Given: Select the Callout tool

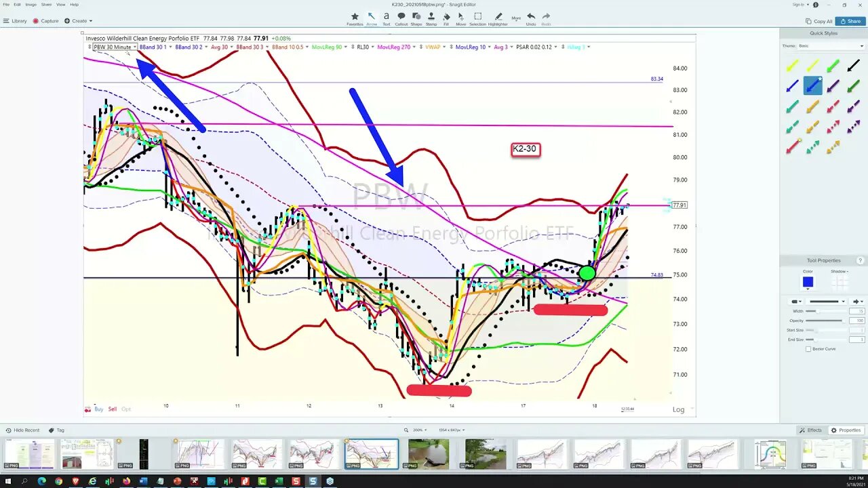Looking at the screenshot, I should coord(401,19).
